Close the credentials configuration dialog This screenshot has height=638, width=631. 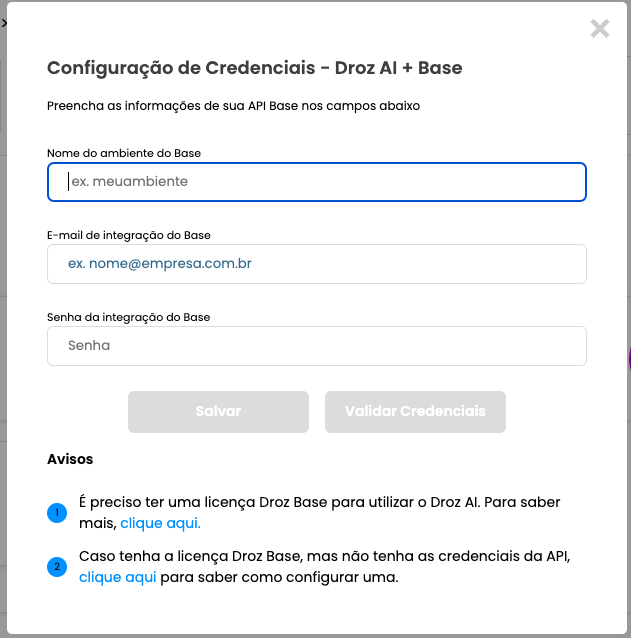tap(600, 28)
